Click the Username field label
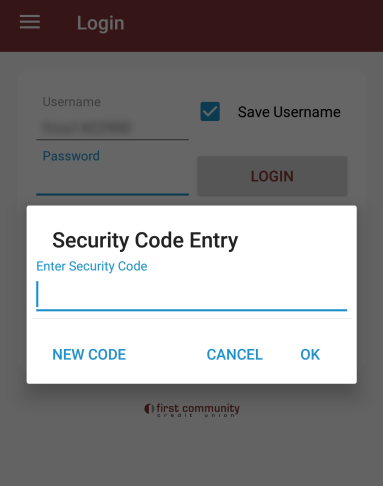 tap(71, 102)
